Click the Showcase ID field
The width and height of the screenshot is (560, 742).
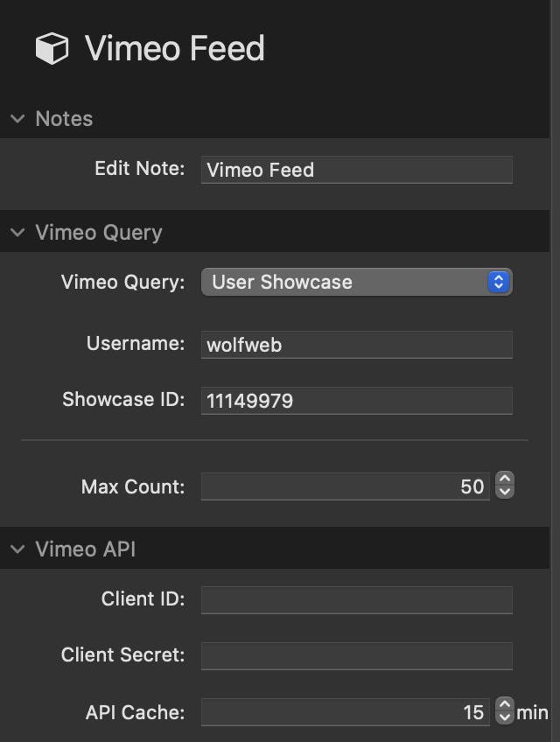point(356,401)
